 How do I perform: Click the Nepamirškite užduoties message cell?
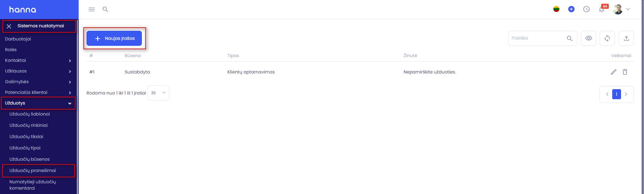pyautogui.click(x=430, y=72)
